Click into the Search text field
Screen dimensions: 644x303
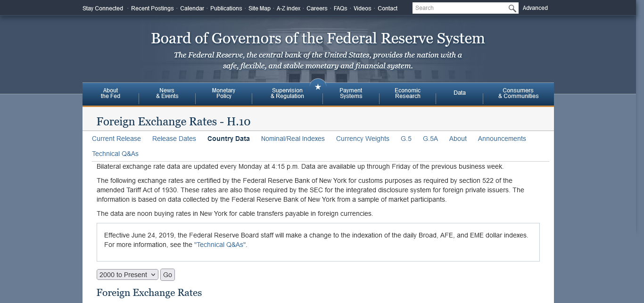tap(460, 8)
